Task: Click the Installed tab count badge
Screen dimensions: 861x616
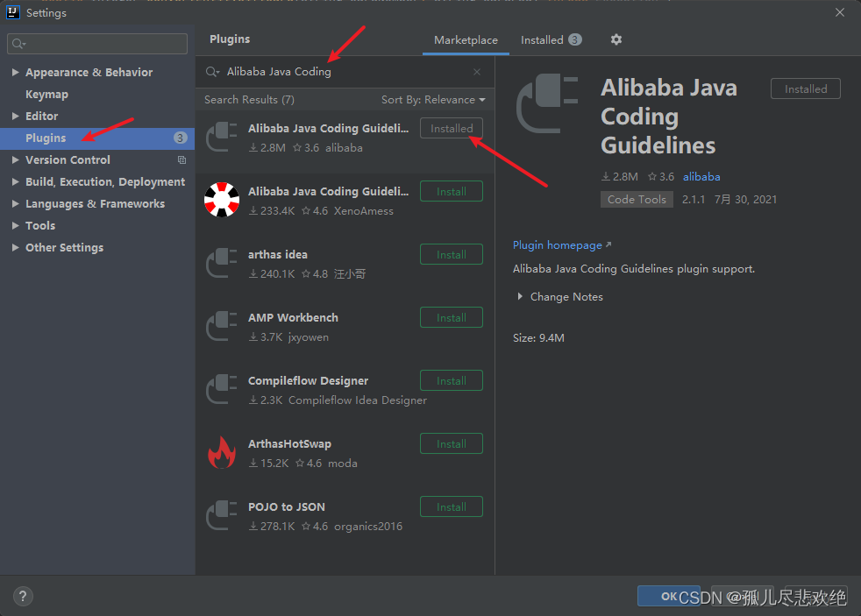Action: (574, 39)
